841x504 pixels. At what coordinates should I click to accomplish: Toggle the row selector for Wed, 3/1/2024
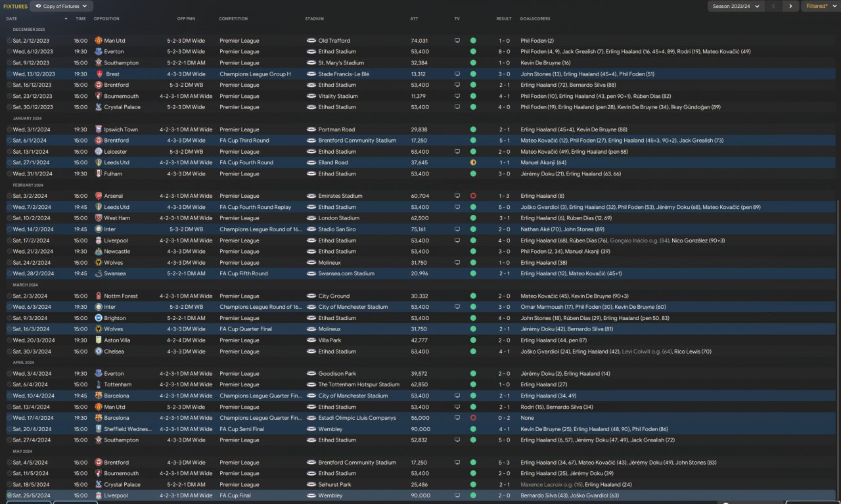[9, 129]
